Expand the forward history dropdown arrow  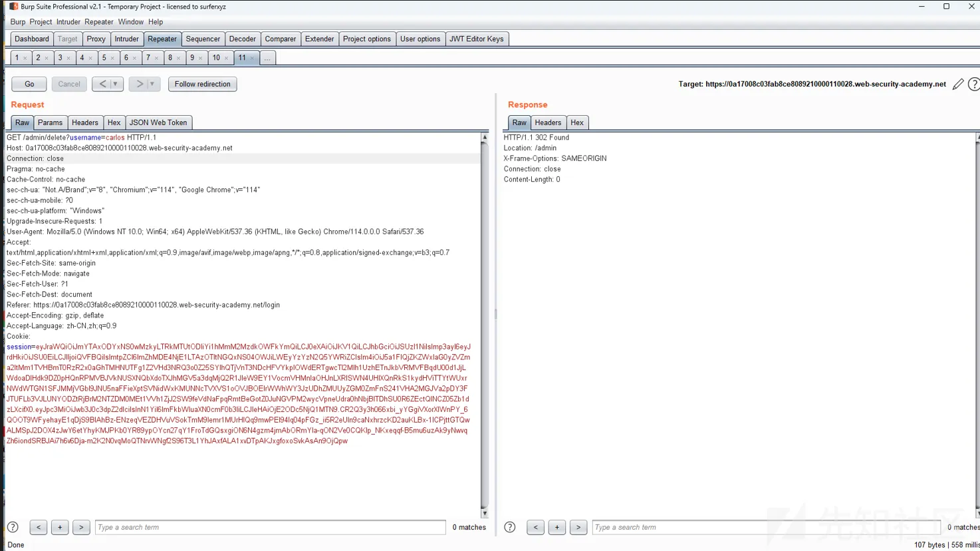(152, 84)
